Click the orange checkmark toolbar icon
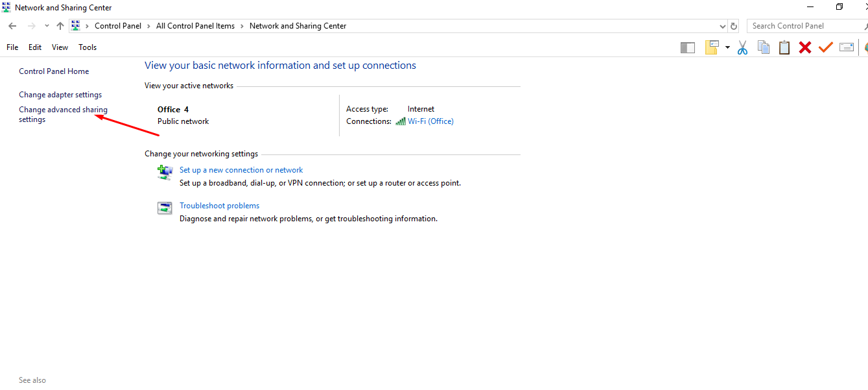The height and width of the screenshot is (390, 868). click(825, 47)
